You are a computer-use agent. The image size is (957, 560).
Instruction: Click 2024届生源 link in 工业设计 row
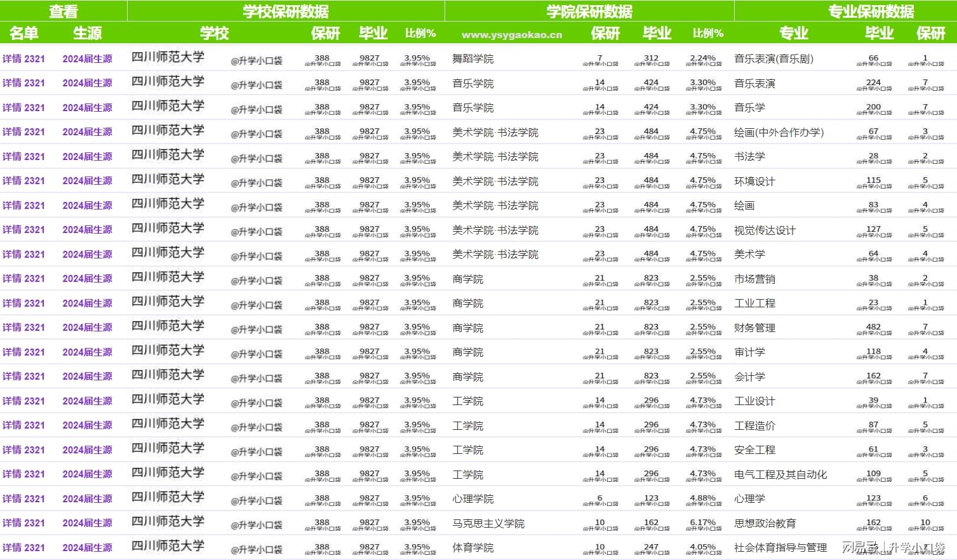click(x=87, y=401)
